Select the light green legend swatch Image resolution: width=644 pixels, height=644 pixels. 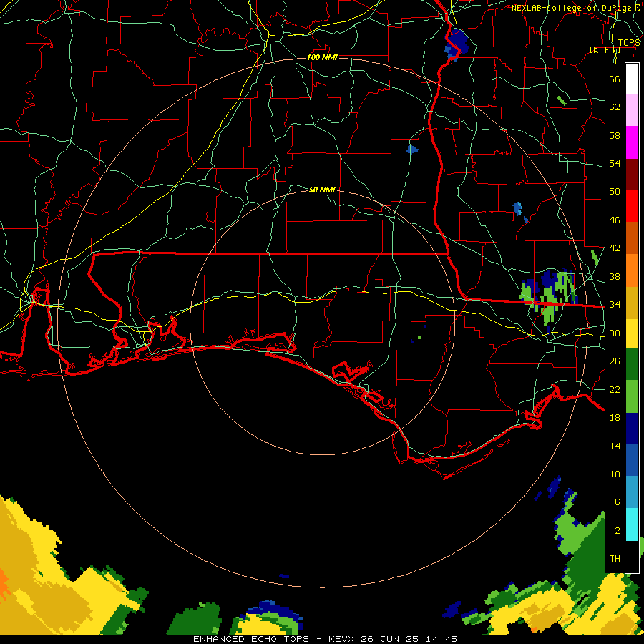click(x=632, y=396)
